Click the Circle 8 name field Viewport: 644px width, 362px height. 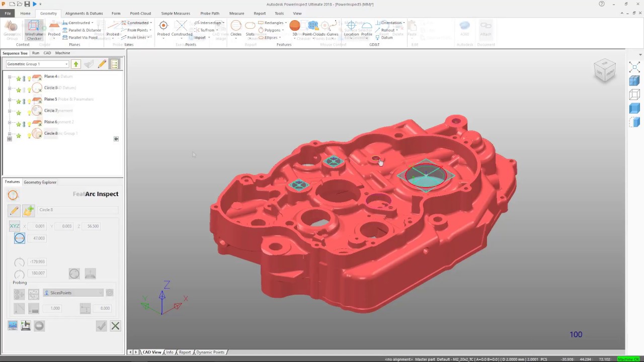[77, 210]
